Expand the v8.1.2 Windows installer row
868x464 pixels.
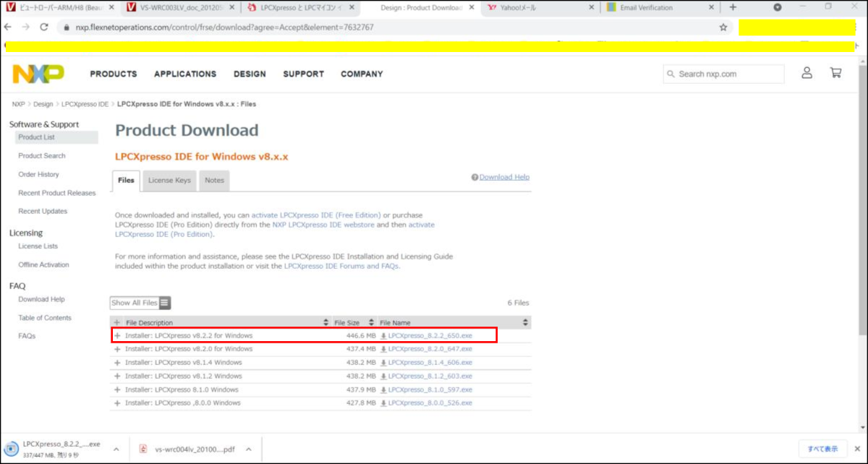coord(117,377)
